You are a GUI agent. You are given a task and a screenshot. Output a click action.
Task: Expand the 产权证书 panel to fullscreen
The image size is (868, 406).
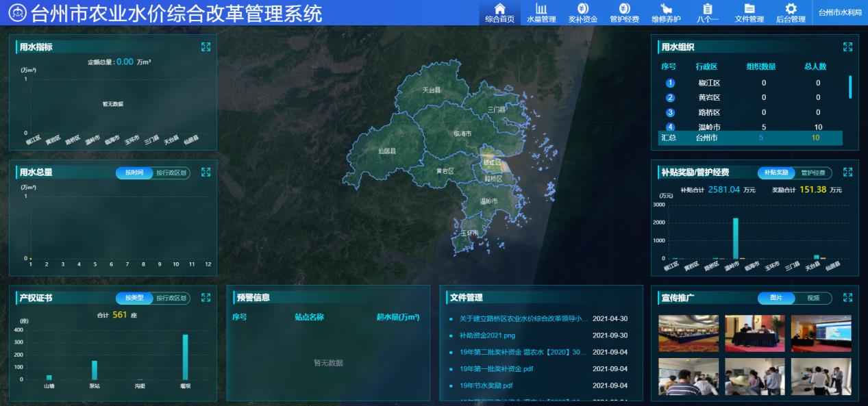point(206,298)
